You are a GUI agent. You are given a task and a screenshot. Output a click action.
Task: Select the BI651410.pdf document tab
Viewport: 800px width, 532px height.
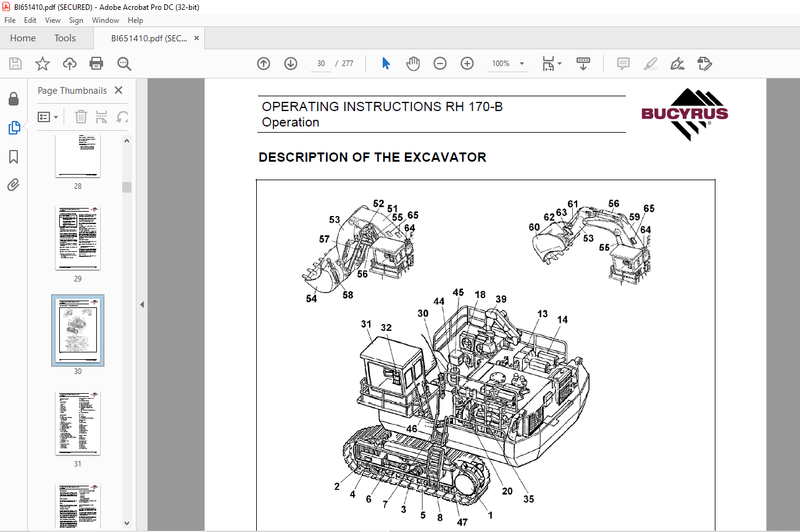click(149, 38)
